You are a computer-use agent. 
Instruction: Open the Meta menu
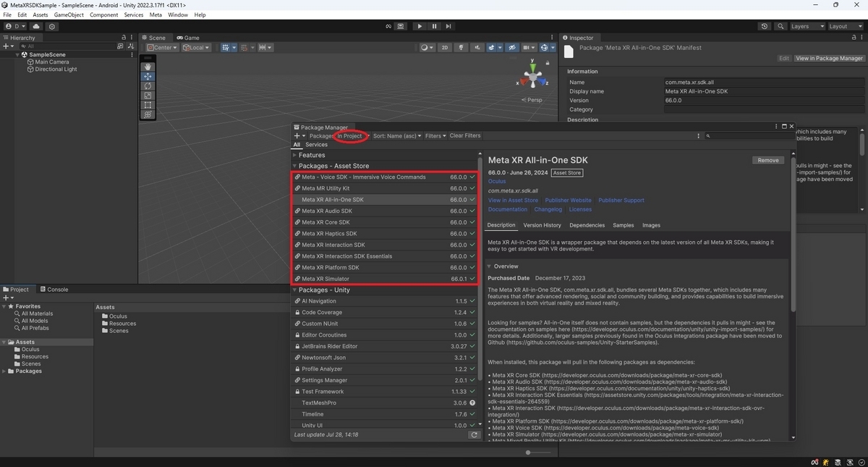click(x=156, y=14)
